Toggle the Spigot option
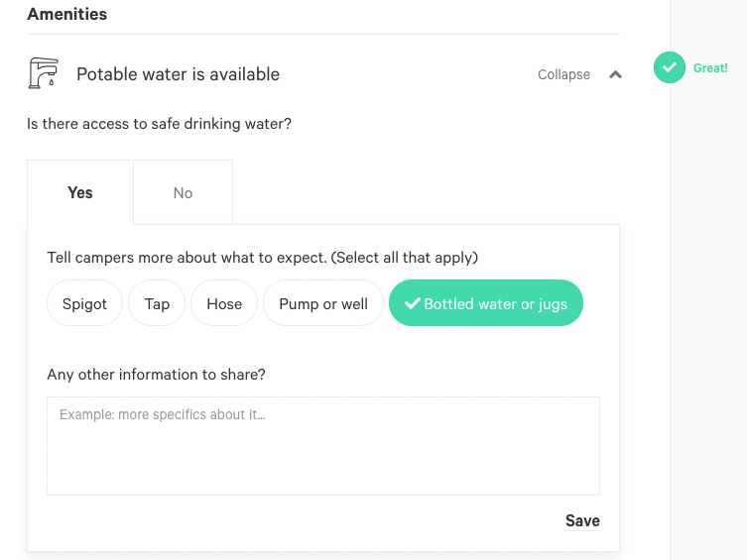 (84, 303)
